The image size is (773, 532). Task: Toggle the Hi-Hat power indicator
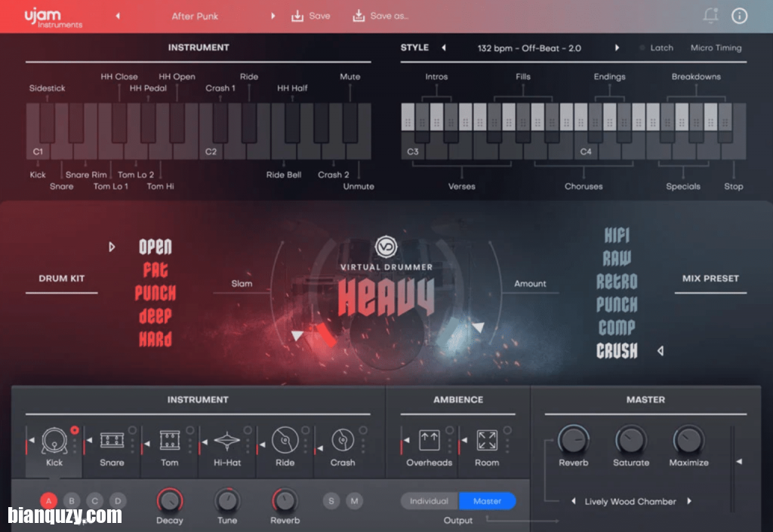(248, 431)
